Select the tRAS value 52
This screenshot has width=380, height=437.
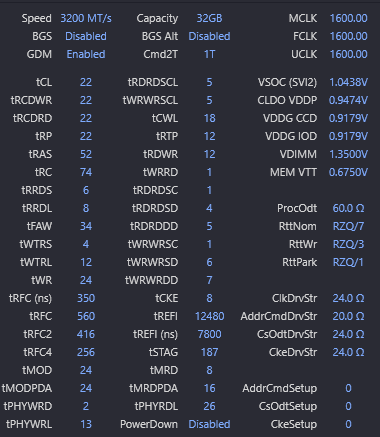(86, 154)
